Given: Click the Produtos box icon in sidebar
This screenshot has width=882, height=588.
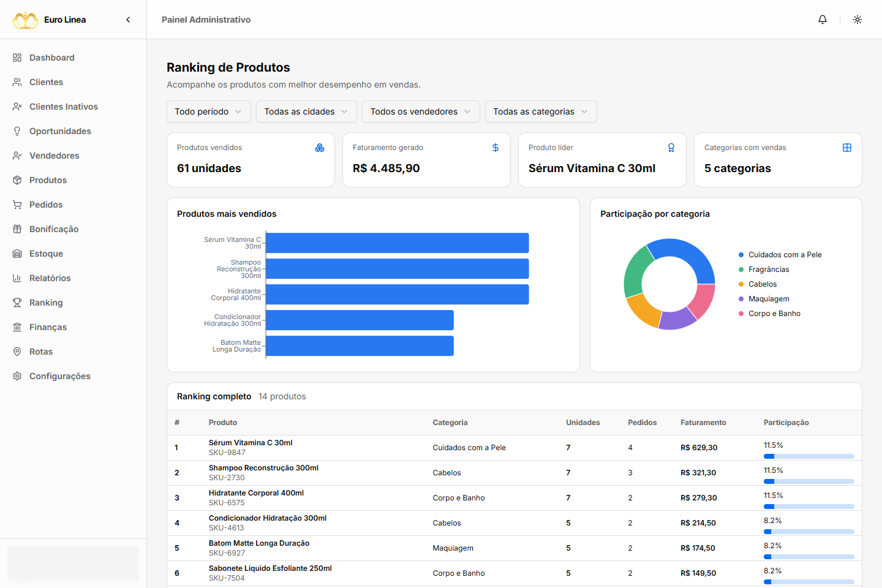Looking at the screenshot, I should (17, 180).
